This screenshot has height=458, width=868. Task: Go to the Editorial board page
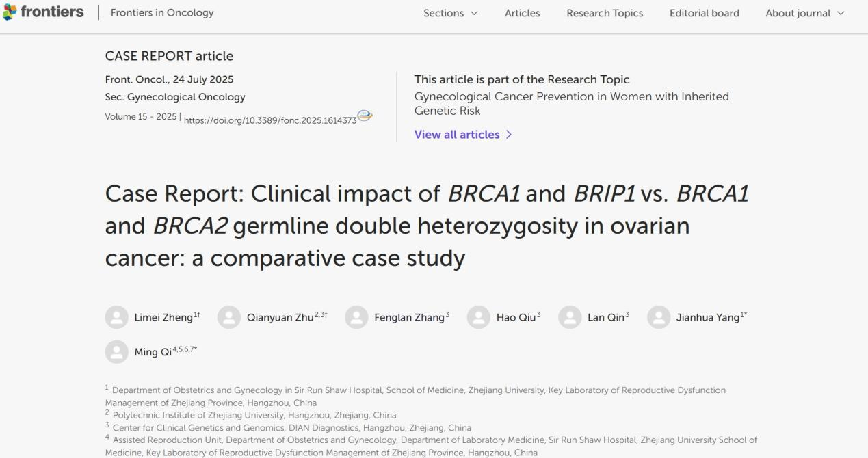click(x=704, y=13)
